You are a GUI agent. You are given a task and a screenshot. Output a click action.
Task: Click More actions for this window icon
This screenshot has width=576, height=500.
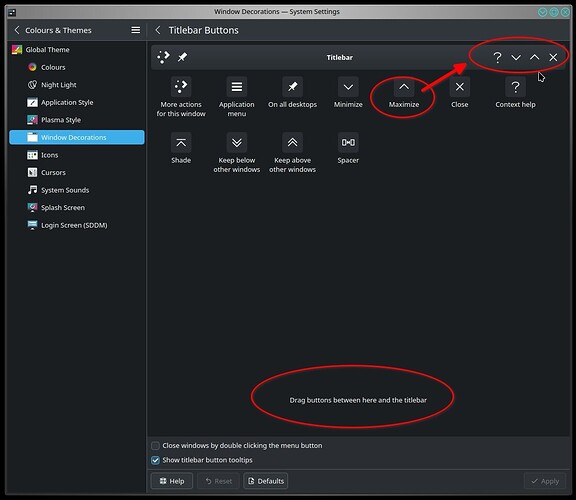181,87
